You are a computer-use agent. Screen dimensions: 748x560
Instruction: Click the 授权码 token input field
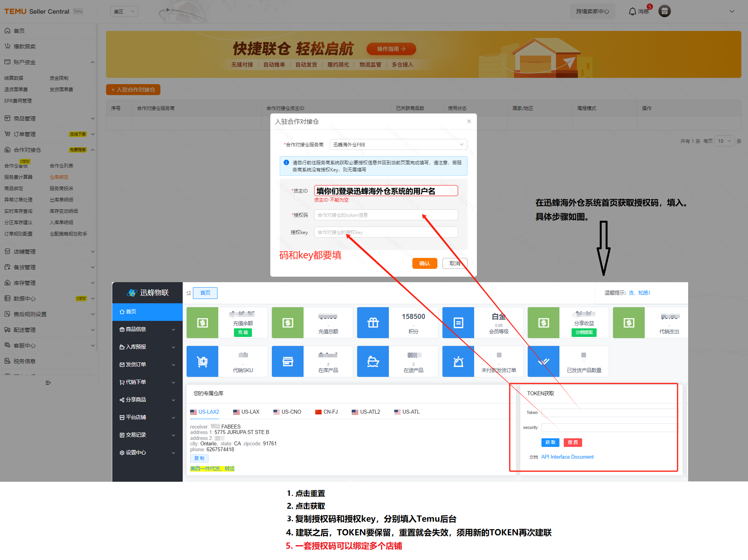pos(386,215)
